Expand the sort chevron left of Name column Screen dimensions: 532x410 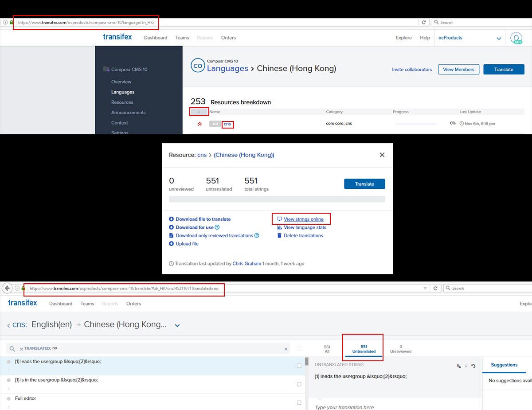[199, 112]
